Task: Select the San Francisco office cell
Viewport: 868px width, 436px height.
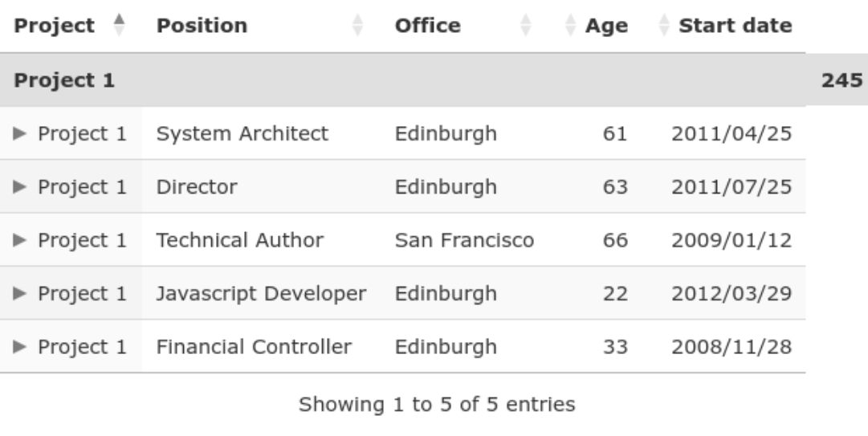Action: point(464,240)
